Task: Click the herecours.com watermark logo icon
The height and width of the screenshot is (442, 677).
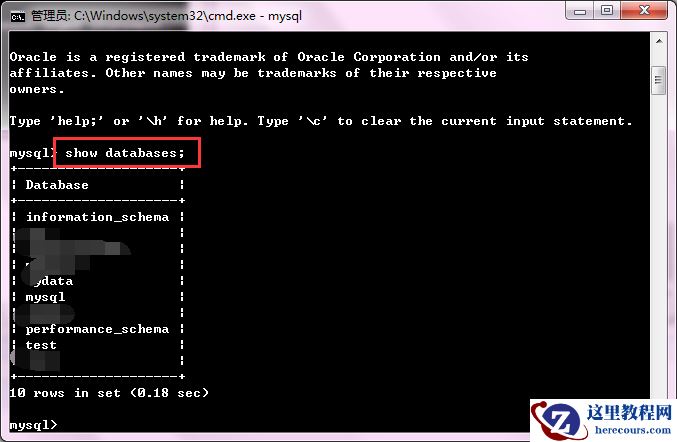Action: point(558,419)
